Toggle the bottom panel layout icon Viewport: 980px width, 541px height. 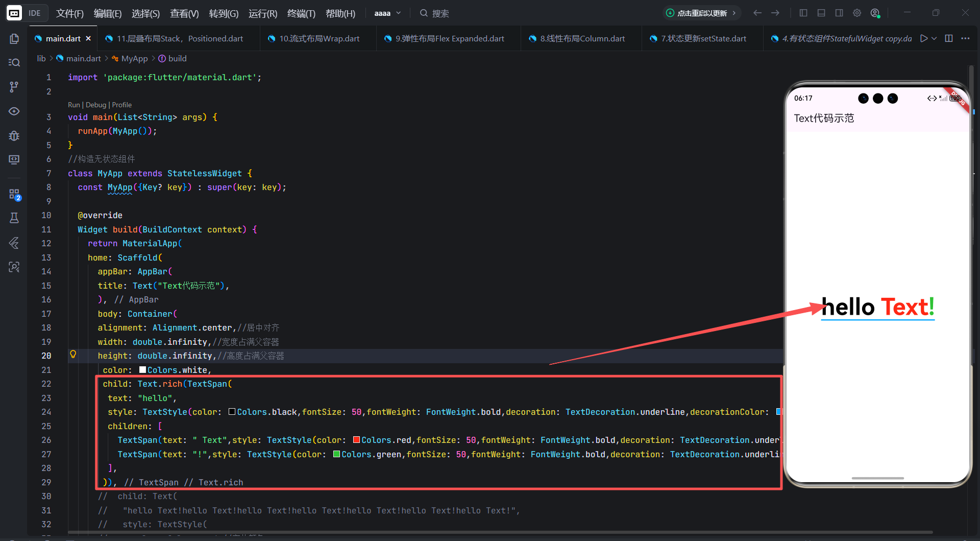[x=821, y=13]
